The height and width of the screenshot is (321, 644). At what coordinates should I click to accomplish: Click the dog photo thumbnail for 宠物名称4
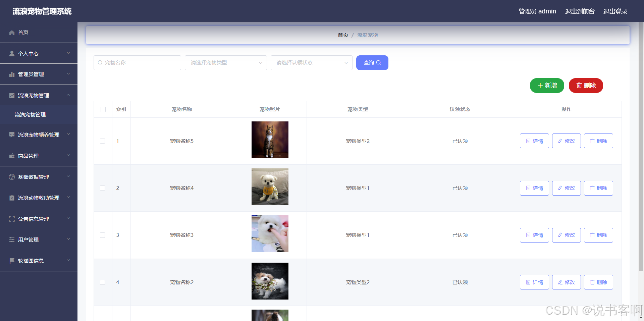point(270,187)
